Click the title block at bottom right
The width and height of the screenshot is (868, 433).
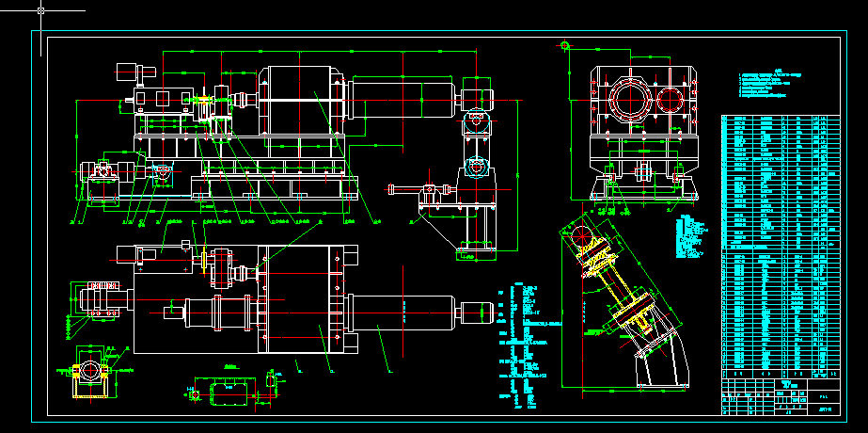[781, 396]
